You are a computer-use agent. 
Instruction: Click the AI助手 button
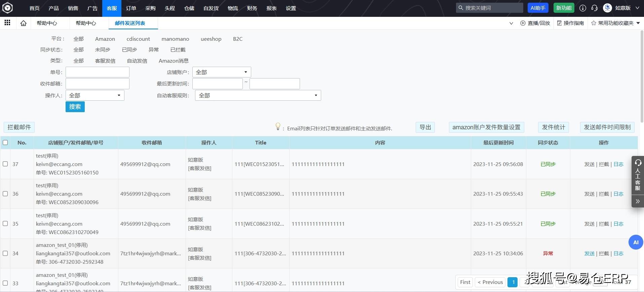[538, 8]
